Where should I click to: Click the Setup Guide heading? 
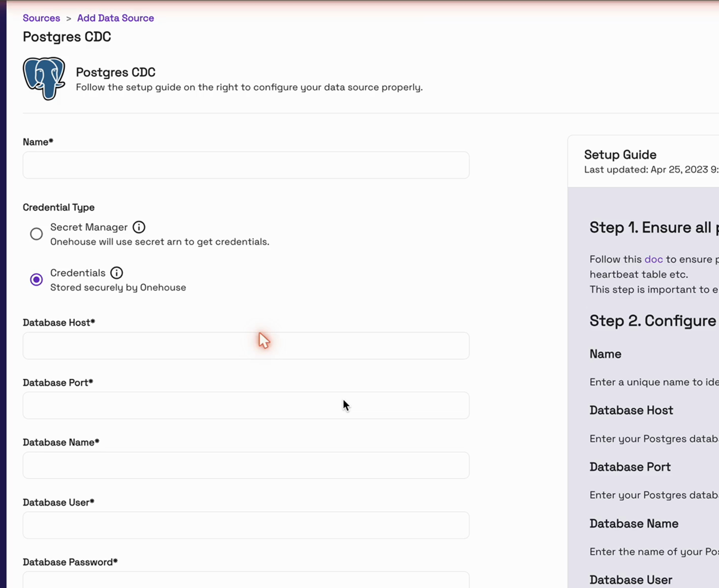(x=620, y=155)
